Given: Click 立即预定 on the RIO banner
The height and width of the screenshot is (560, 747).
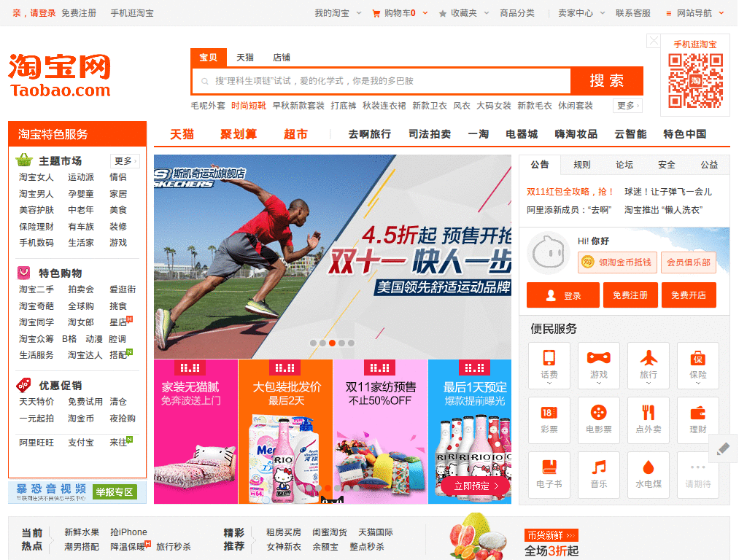Looking at the screenshot, I should pyautogui.click(x=476, y=486).
